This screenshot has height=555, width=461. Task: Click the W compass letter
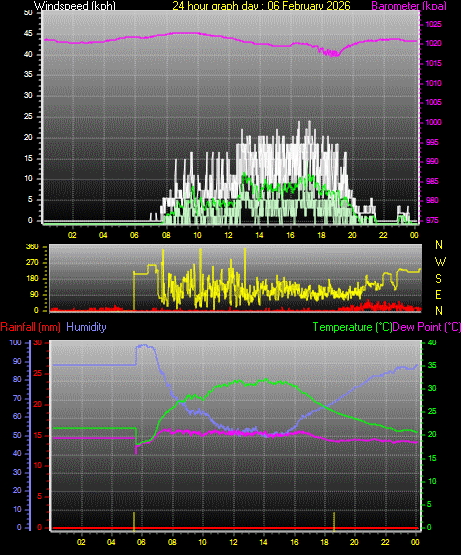[x=440, y=262]
